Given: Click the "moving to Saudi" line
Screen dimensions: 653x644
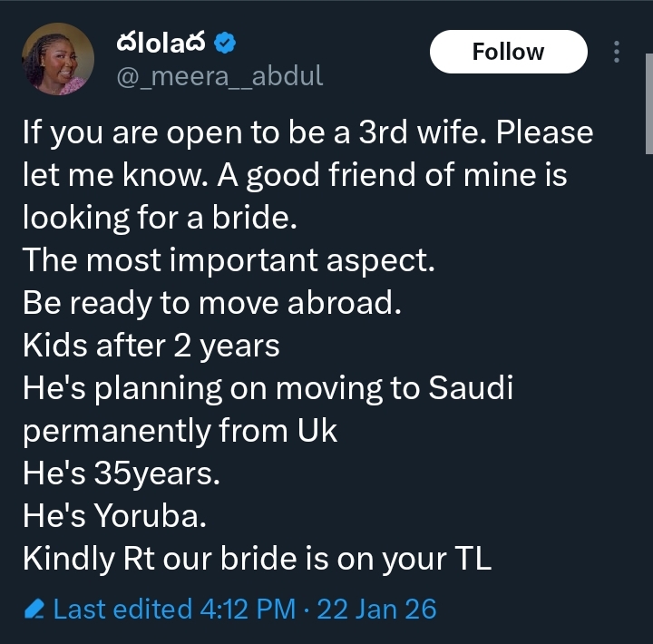Looking at the screenshot, I should (x=268, y=388).
